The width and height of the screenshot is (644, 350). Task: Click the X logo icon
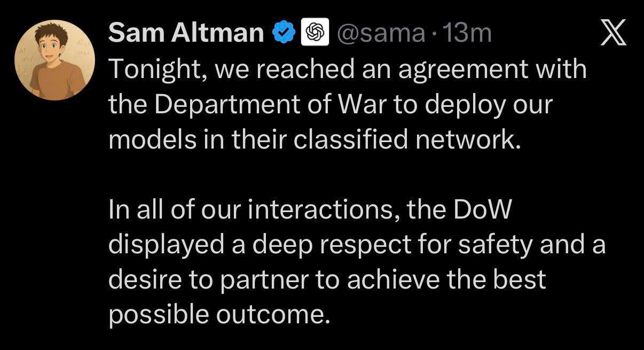(x=612, y=35)
